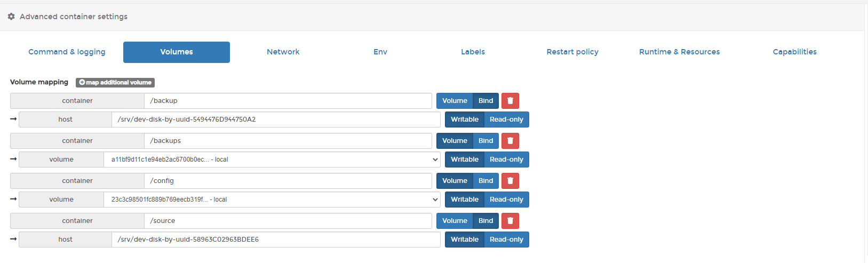Open the Network tab

(x=283, y=52)
